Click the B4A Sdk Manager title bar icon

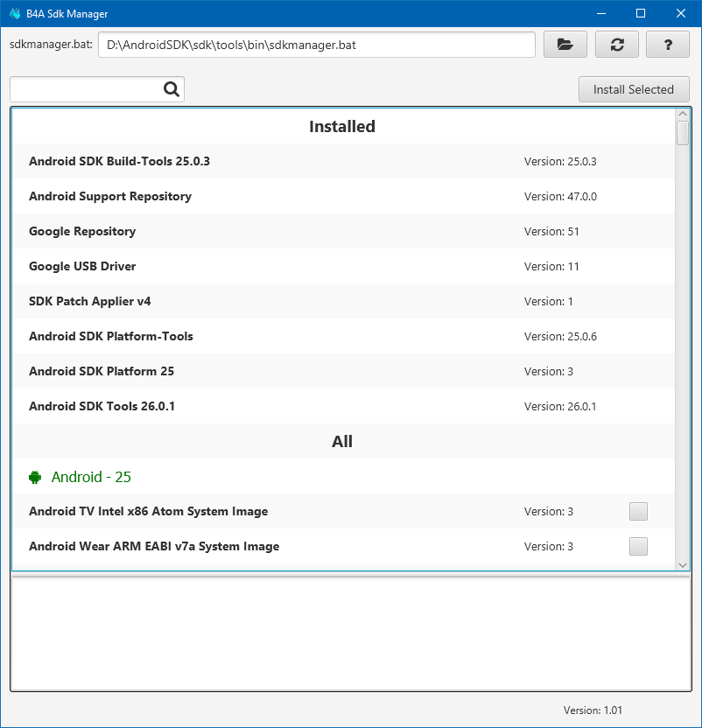pyautogui.click(x=15, y=13)
